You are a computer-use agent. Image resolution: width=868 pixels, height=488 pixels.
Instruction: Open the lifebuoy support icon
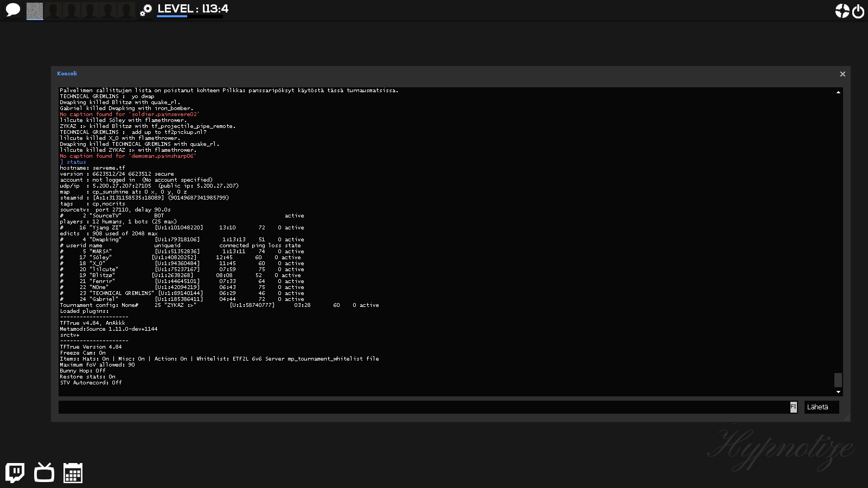click(842, 11)
